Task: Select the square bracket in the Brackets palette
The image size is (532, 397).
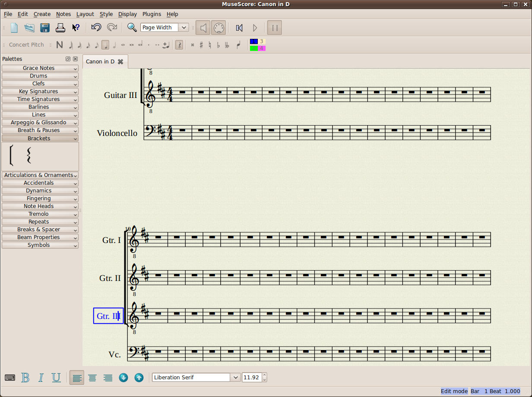Action: (x=11, y=156)
